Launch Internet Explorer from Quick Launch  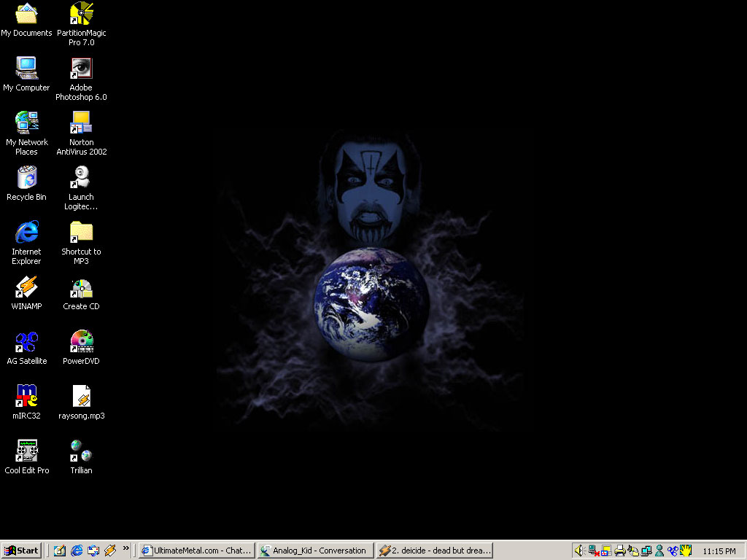(x=76, y=551)
